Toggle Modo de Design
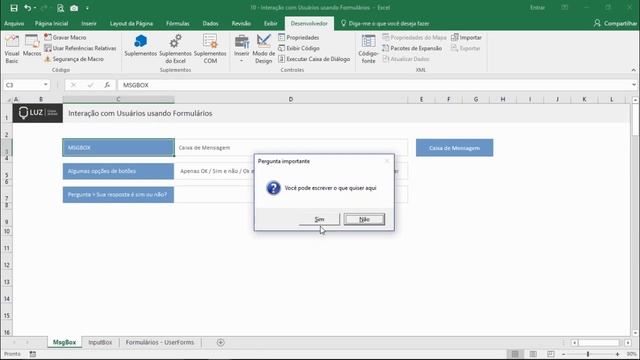 [263, 49]
